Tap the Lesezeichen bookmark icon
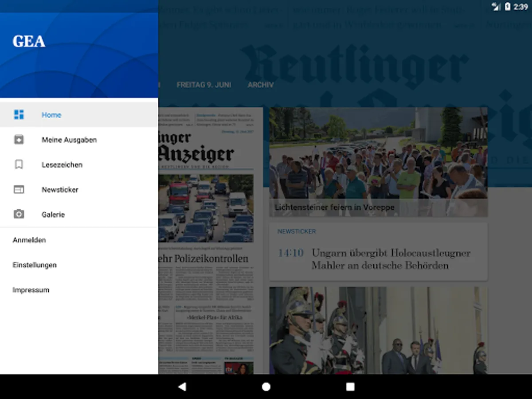This screenshot has width=532, height=399. 19,164
